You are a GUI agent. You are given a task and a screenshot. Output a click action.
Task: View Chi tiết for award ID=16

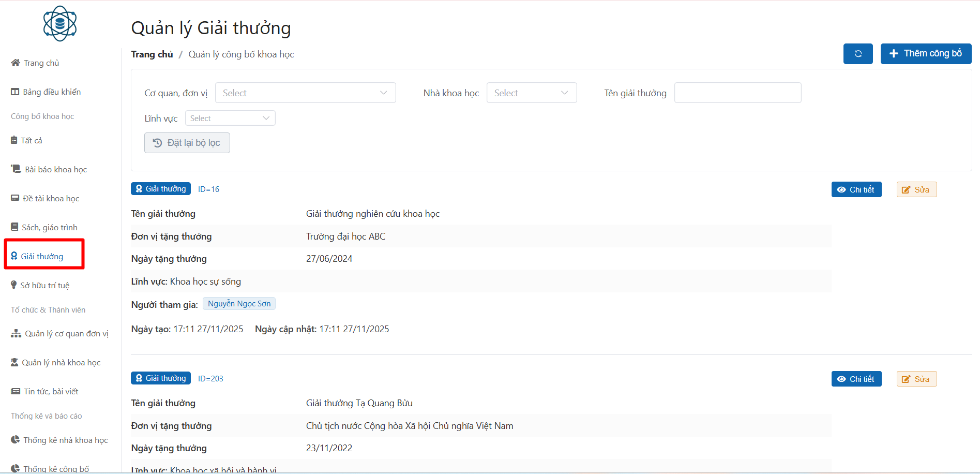[856, 190]
